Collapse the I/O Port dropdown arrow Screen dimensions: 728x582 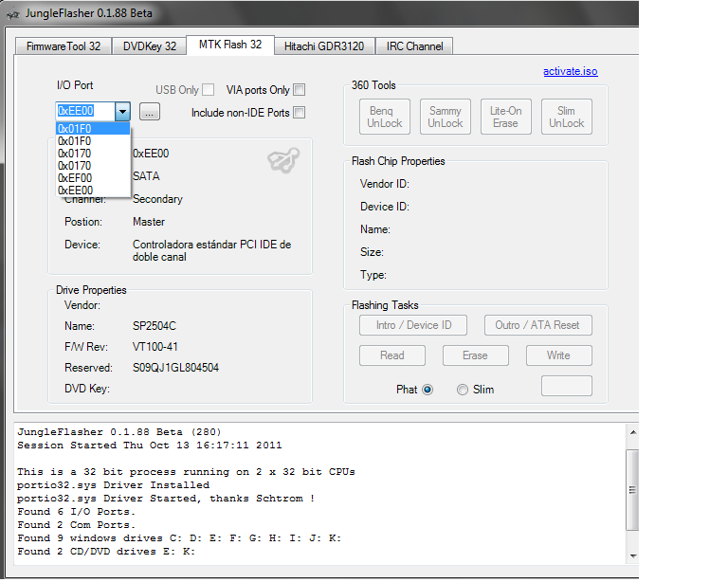pyautogui.click(x=122, y=112)
